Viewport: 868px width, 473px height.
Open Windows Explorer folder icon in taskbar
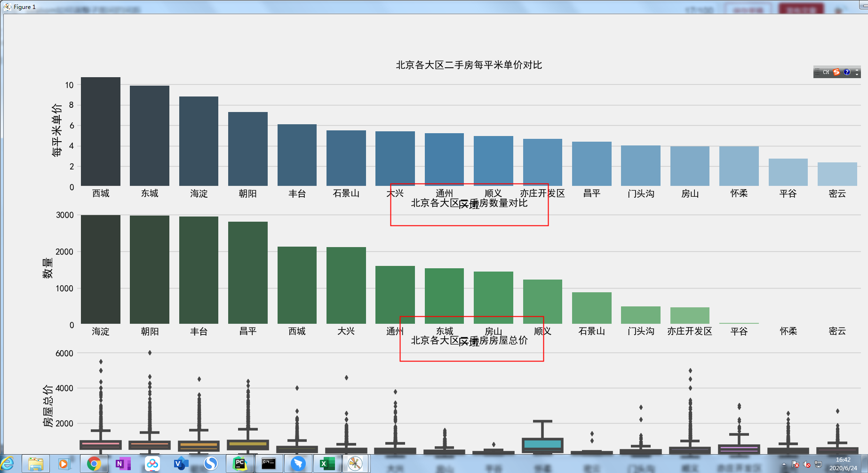[x=36, y=464]
